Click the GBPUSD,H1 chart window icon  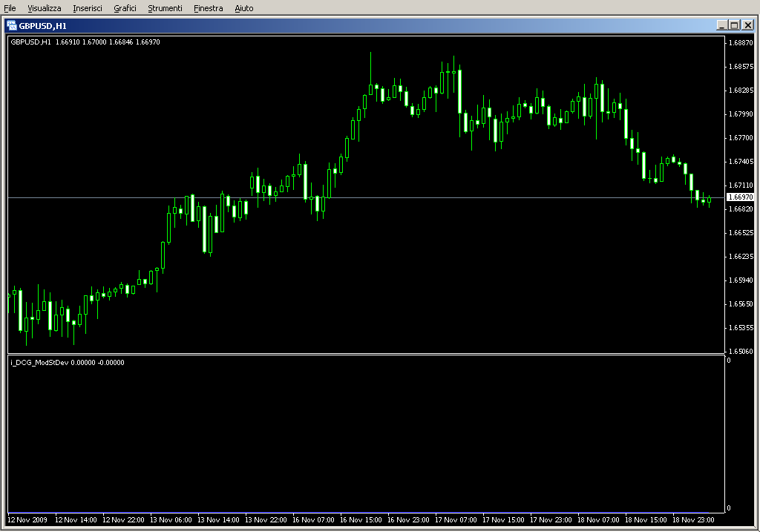(12, 26)
